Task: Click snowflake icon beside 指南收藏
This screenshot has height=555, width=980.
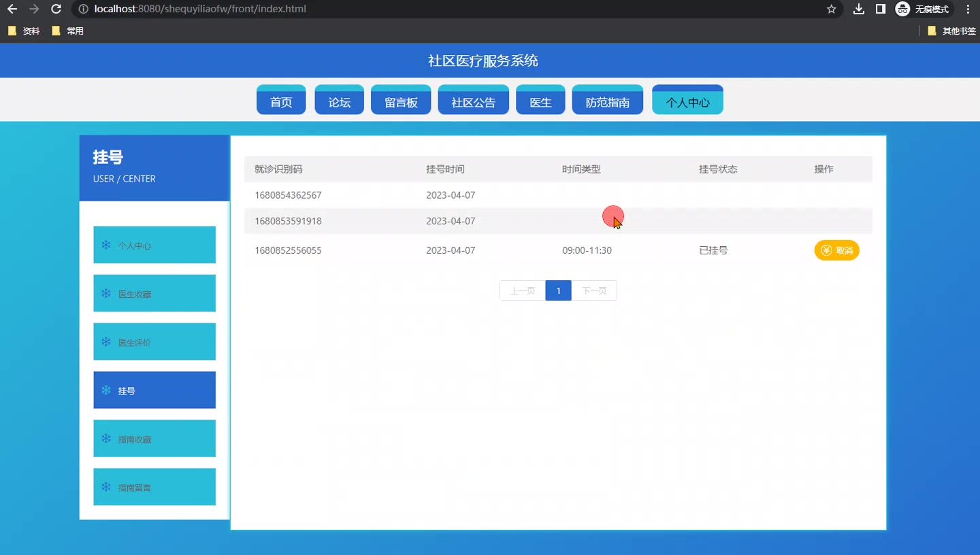Action: coord(105,439)
